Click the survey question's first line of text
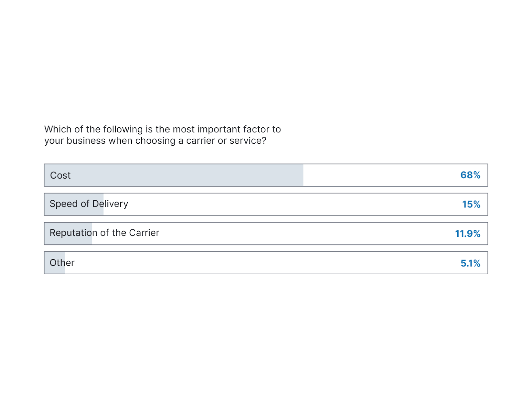532x411 pixels. point(162,129)
